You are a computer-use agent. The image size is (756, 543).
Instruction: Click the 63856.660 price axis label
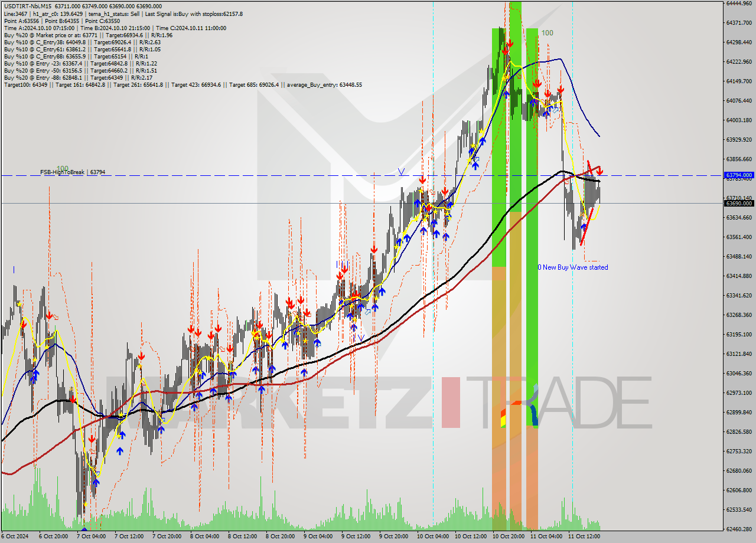(x=739, y=159)
